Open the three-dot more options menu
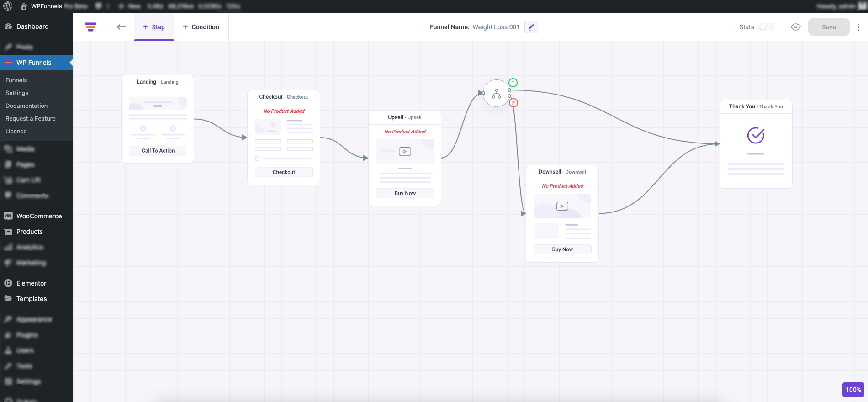The image size is (868, 402). (x=858, y=27)
